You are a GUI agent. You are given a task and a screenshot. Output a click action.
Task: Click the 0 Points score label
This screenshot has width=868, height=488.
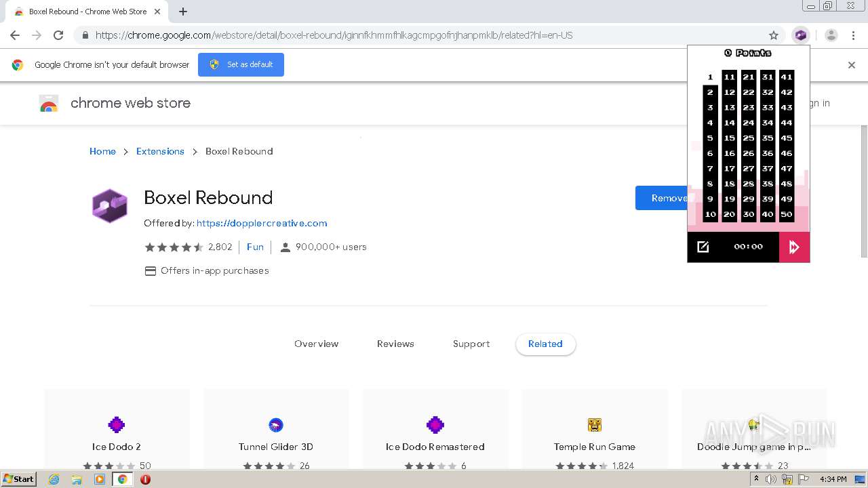click(748, 53)
